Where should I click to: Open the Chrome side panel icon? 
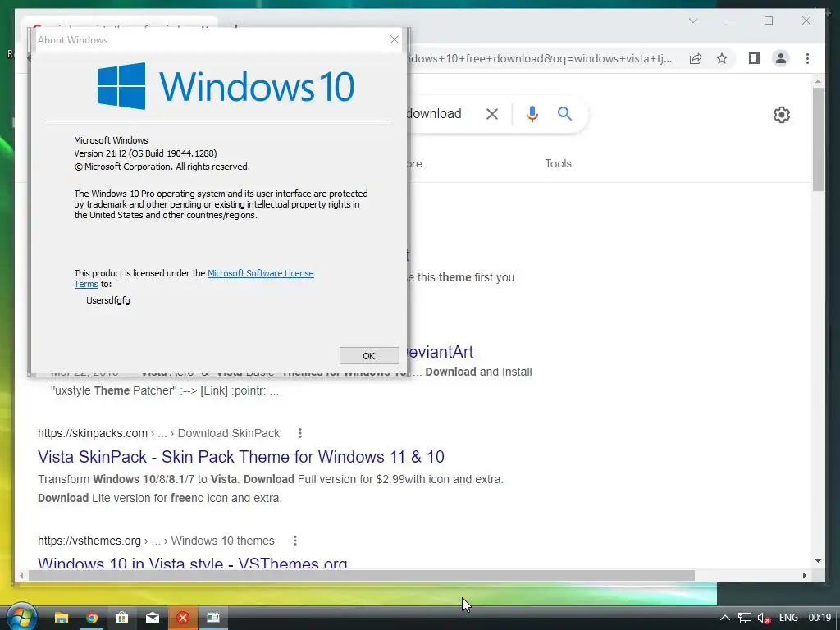pos(755,58)
